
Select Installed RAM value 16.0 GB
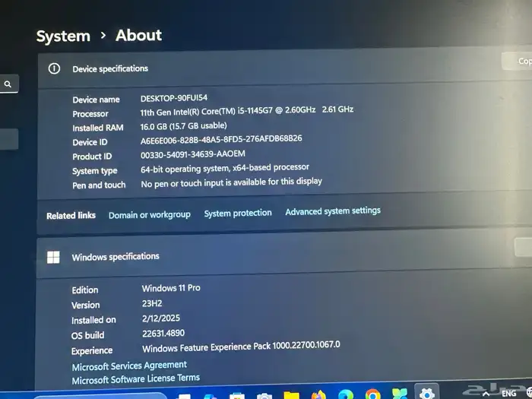point(184,126)
